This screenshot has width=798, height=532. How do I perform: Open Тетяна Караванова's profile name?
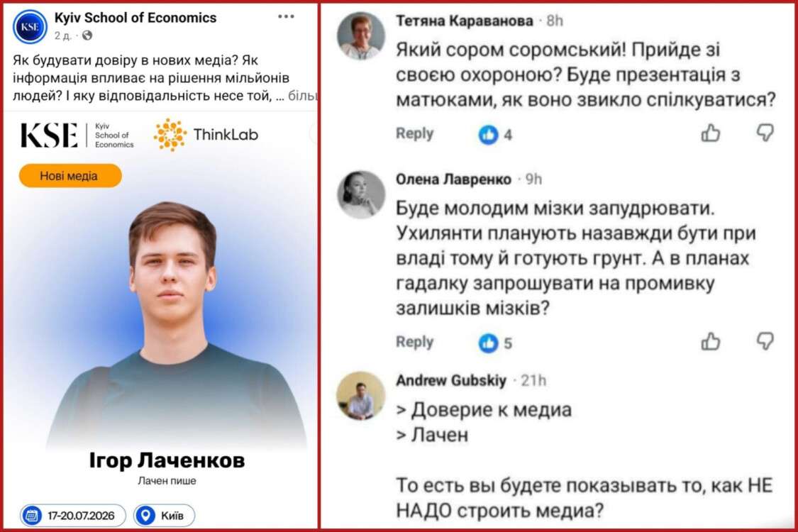(464, 21)
